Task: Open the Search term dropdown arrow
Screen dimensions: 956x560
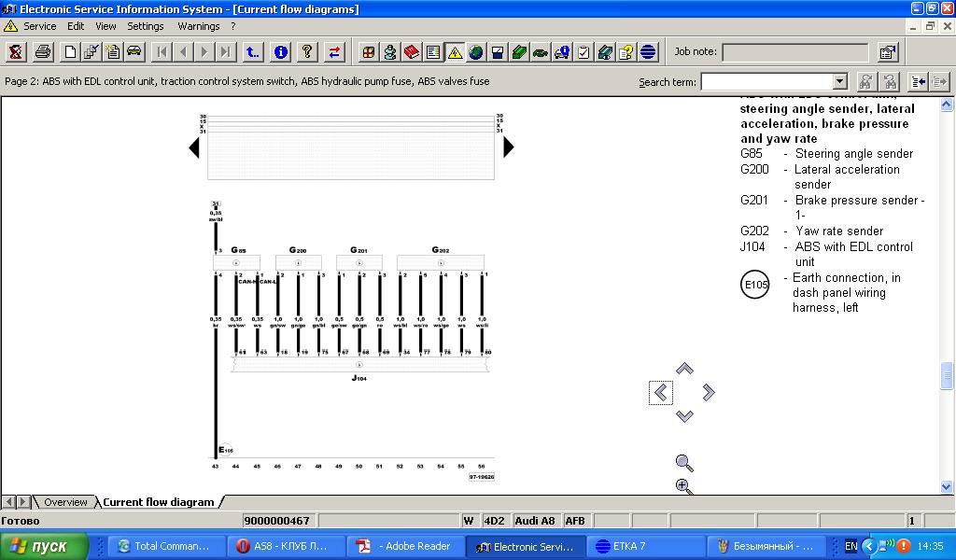Action: [839, 82]
